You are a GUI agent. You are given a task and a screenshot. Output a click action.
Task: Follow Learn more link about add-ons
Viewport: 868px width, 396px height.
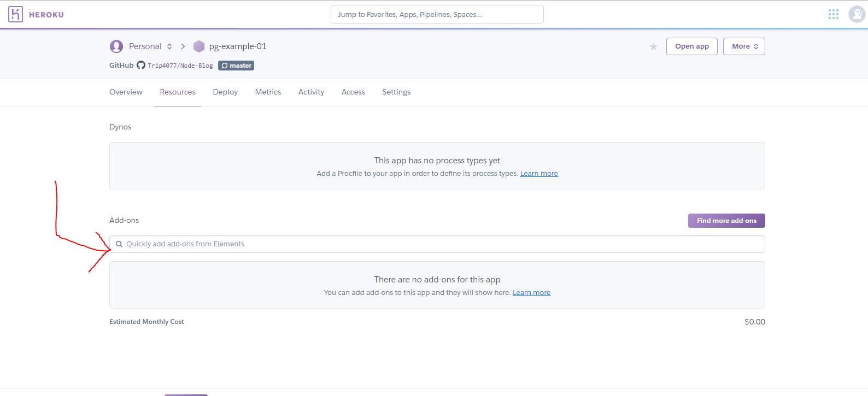pyautogui.click(x=531, y=293)
